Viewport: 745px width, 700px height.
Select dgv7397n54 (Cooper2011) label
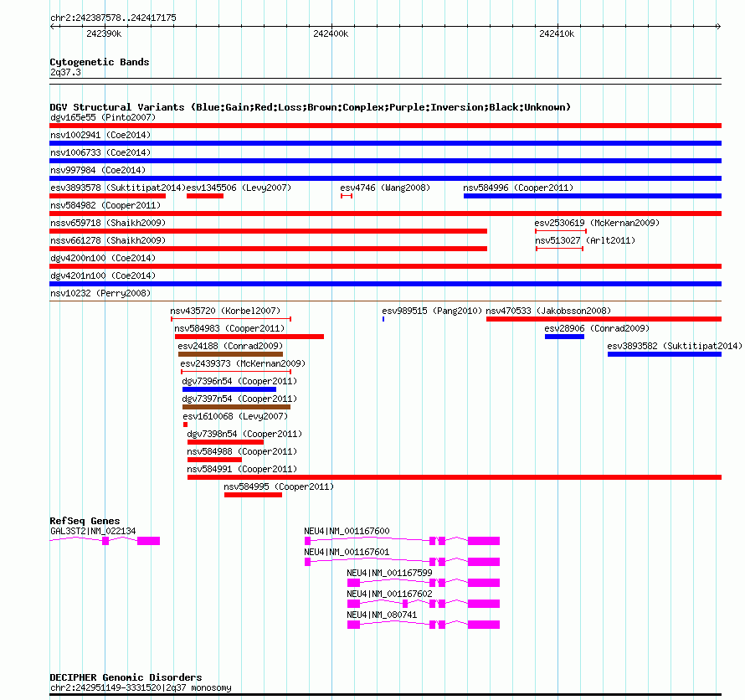(239, 399)
